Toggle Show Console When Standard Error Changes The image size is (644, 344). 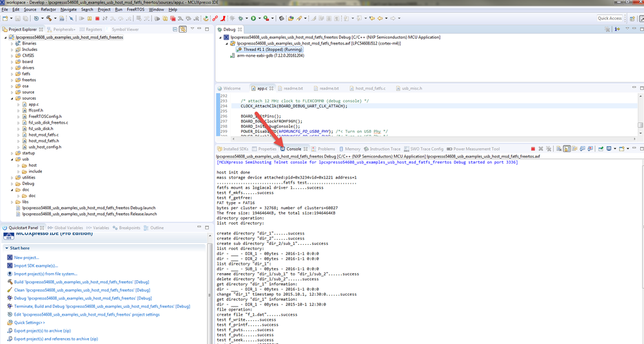[x=590, y=149]
